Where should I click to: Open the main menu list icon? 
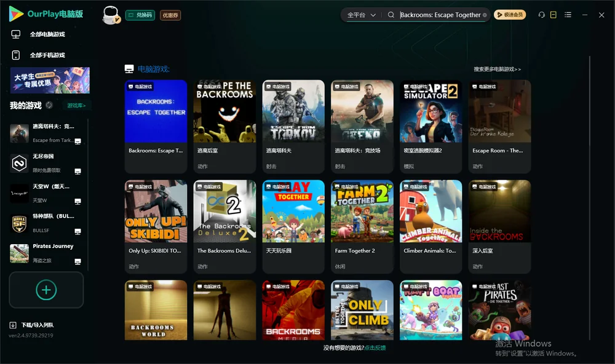pyautogui.click(x=568, y=15)
